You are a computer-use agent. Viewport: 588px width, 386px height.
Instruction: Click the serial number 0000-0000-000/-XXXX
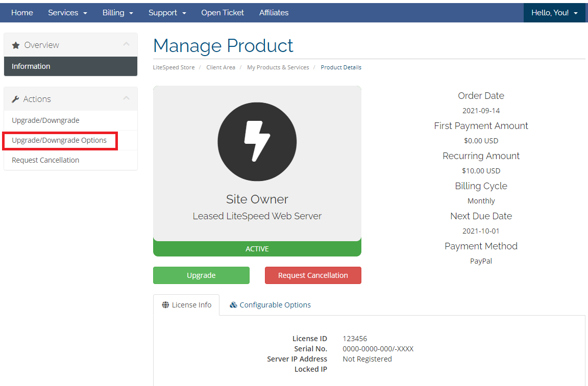point(378,349)
